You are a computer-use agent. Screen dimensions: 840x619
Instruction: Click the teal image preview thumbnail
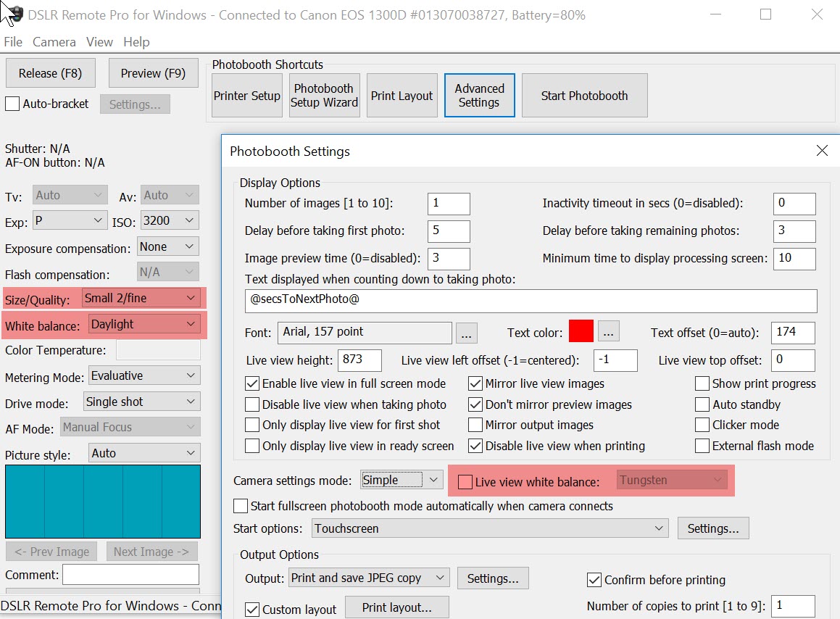pyautogui.click(x=103, y=502)
